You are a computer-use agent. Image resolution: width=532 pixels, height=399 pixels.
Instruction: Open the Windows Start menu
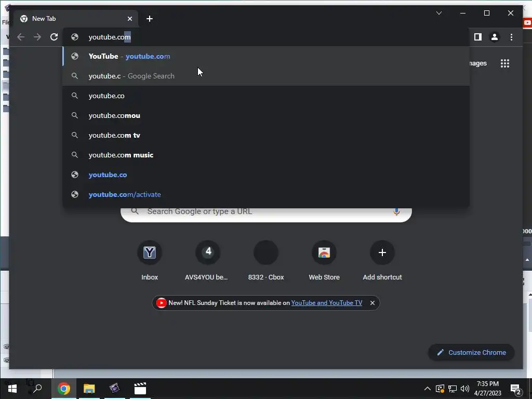click(12, 389)
